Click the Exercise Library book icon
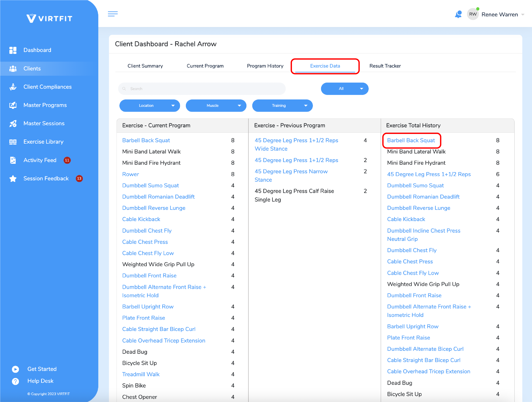This screenshot has width=532, height=402. click(x=13, y=142)
